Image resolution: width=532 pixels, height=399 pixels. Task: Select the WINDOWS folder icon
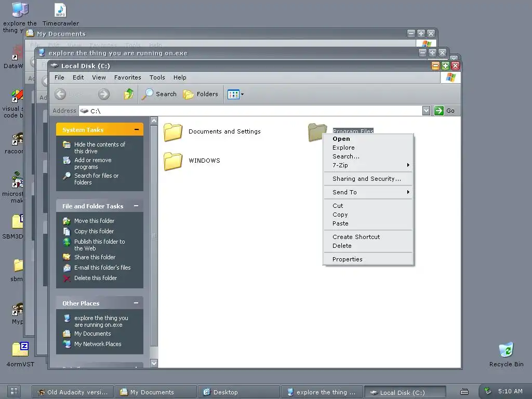(173, 161)
